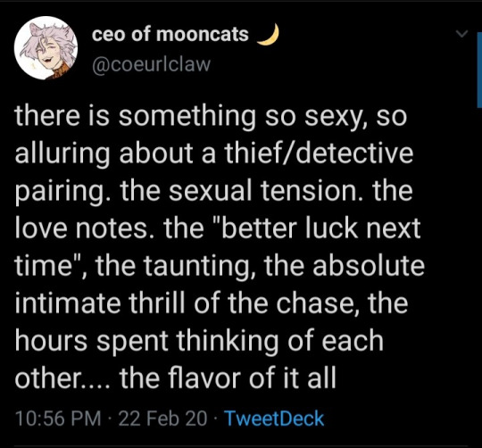The width and height of the screenshot is (482, 448).
Task: Open profile via "ceo of mooncats" name
Action: [x=170, y=34]
